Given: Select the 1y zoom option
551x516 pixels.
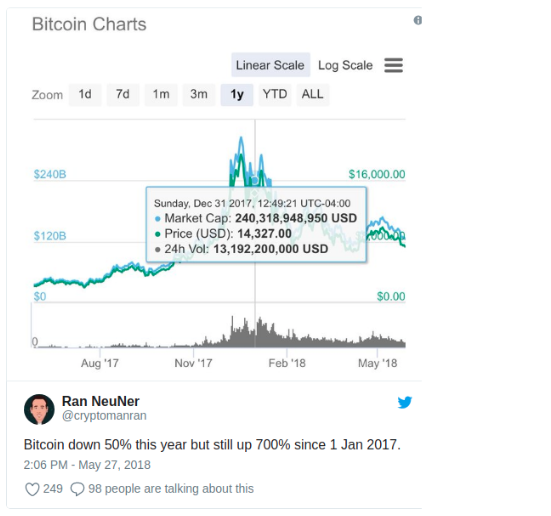Looking at the screenshot, I should (237, 95).
